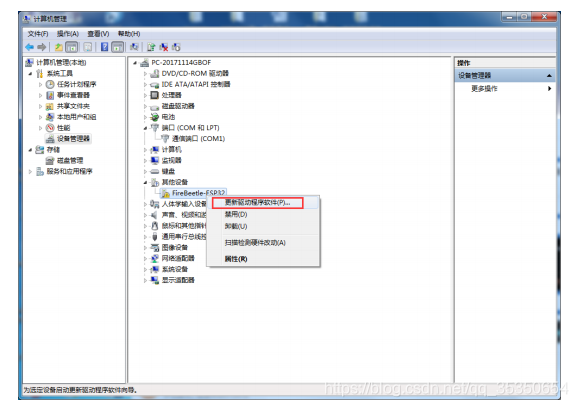Select the FireBeetle-ESP32 device name
Image resolution: width=578 pixels, height=407 pixels.
click(x=198, y=193)
